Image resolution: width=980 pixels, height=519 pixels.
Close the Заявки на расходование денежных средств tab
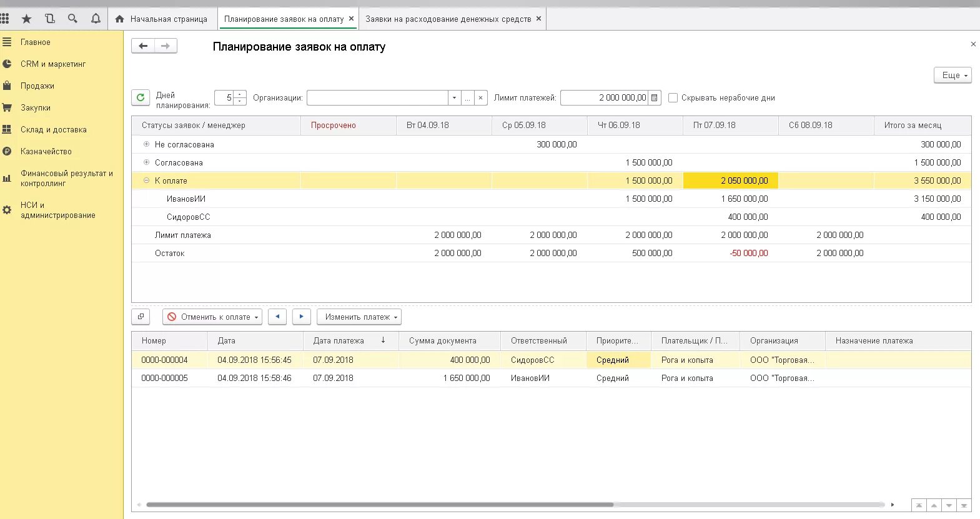pos(538,19)
